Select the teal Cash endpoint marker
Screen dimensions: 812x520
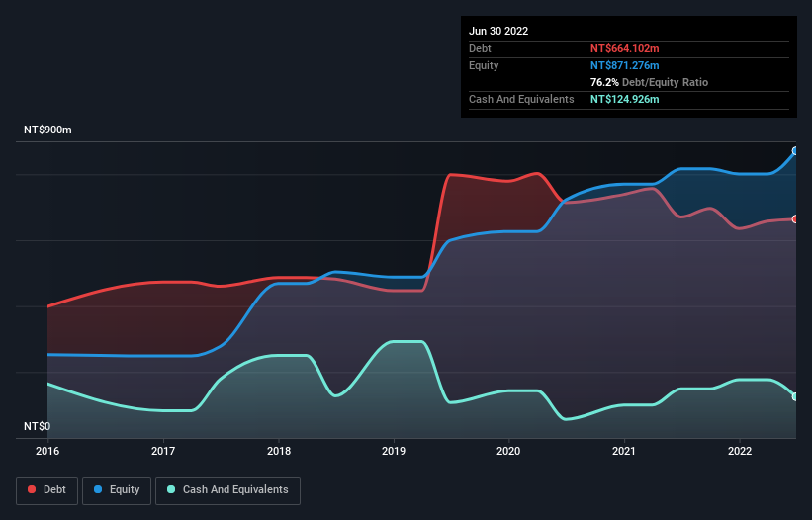(x=795, y=396)
